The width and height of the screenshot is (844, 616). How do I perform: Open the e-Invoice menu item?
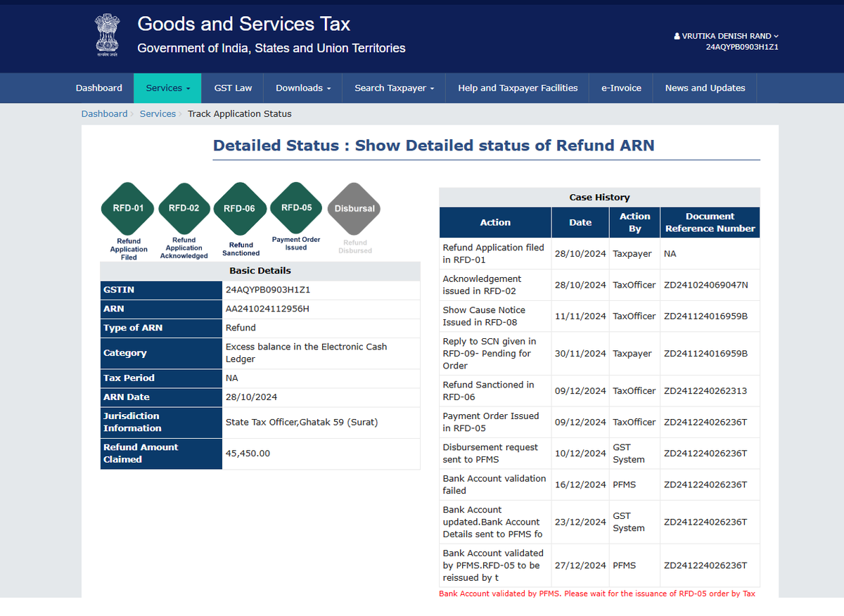point(621,88)
